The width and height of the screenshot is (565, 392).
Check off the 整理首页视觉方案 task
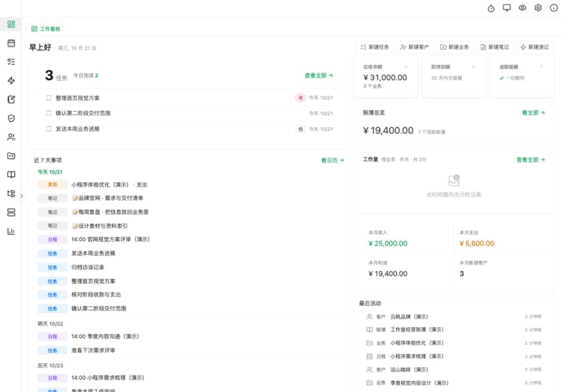click(49, 98)
